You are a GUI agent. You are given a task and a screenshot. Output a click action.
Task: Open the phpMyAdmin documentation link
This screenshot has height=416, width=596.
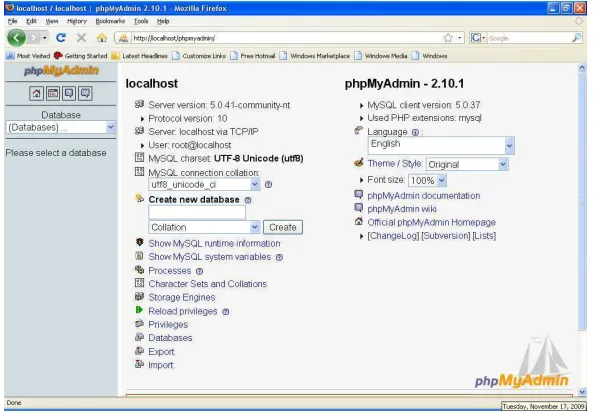click(x=423, y=196)
